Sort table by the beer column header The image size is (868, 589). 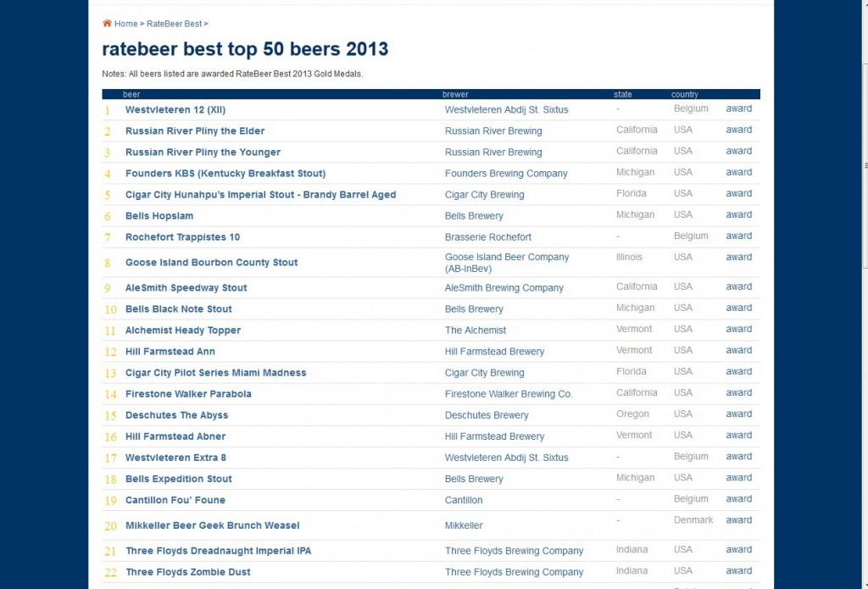(x=131, y=94)
